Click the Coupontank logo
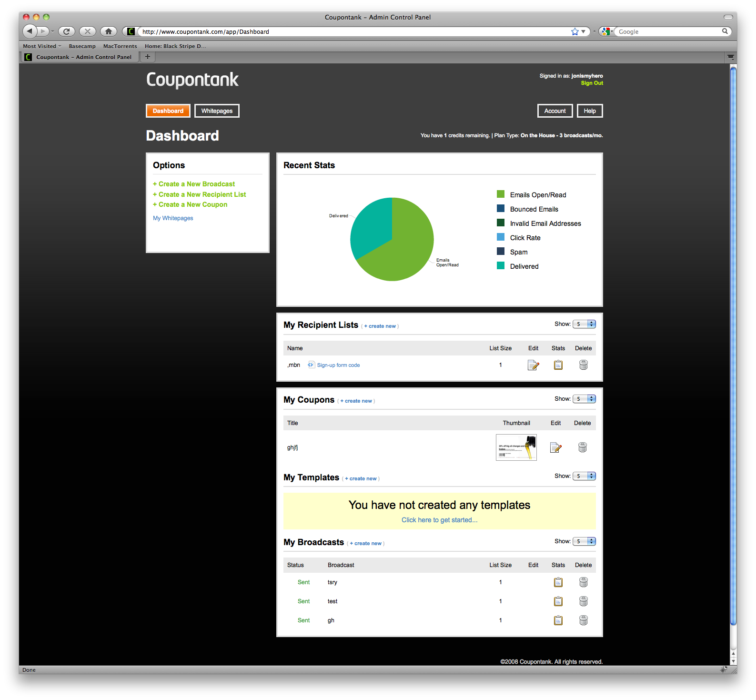 (x=192, y=80)
